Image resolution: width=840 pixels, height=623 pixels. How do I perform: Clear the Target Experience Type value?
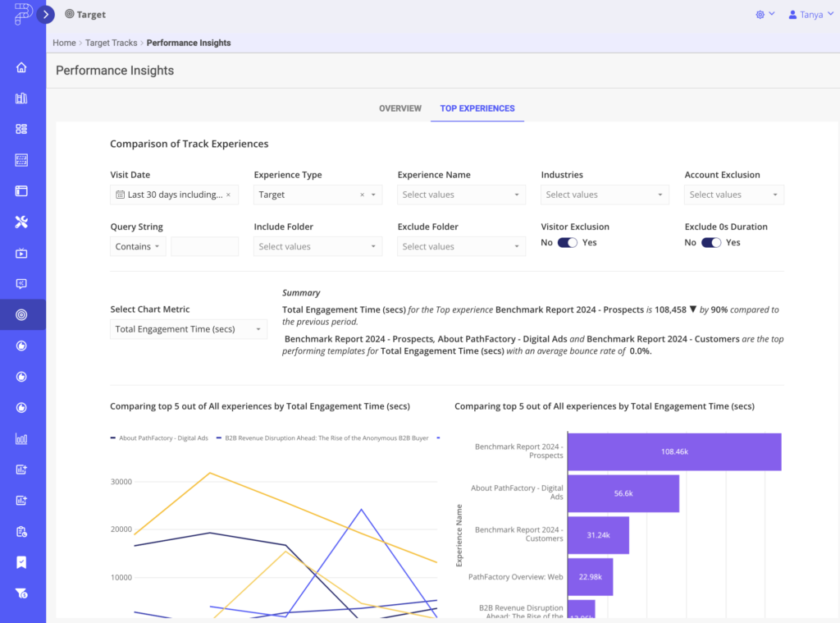(x=362, y=195)
